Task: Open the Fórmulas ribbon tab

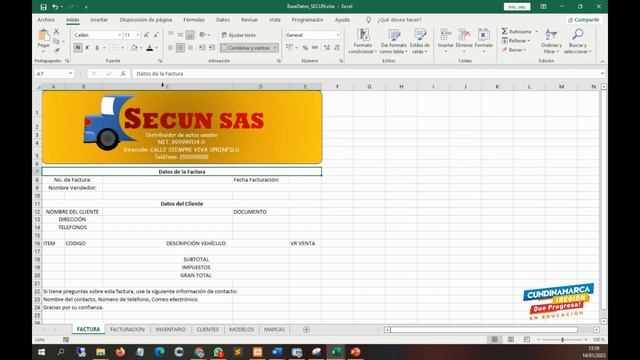Action: (194, 20)
